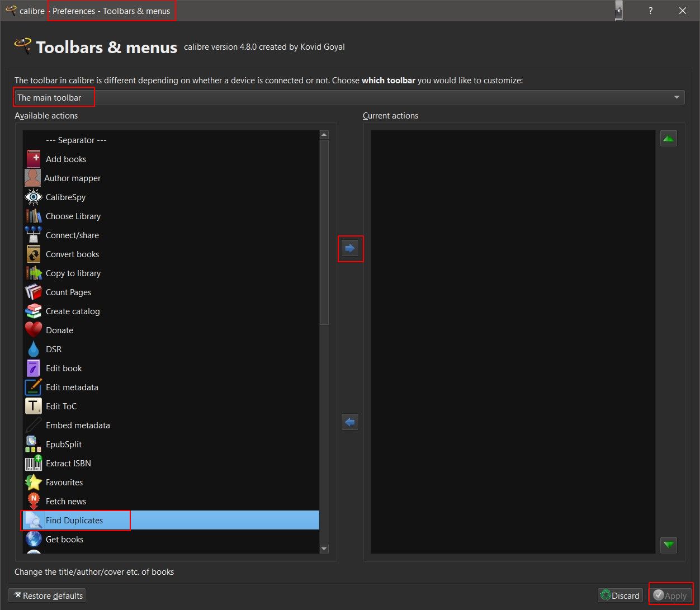The width and height of the screenshot is (700, 610).
Task: Click the available actions scrollbar down arrow
Action: [x=324, y=549]
